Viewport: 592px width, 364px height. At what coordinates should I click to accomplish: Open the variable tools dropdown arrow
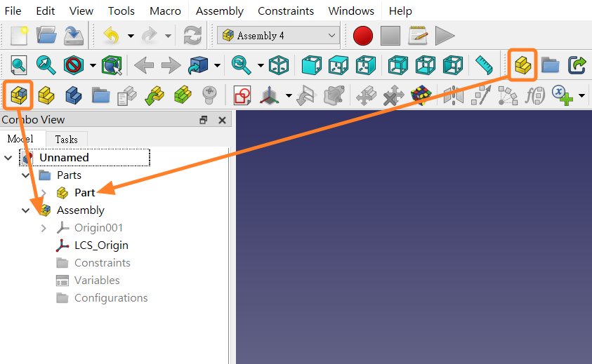coord(581,95)
